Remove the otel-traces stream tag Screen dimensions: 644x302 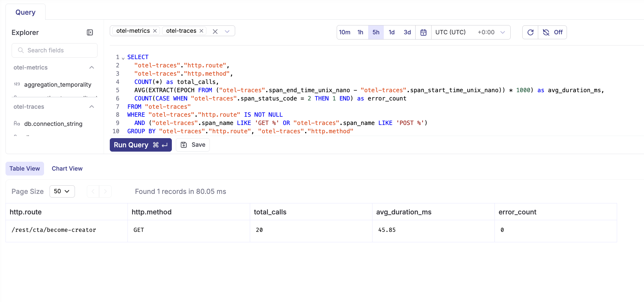pyautogui.click(x=202, y=31)
